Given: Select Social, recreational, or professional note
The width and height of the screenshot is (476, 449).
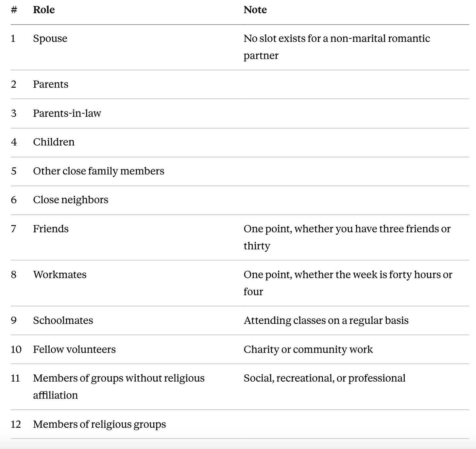Looking at the screenshot, I should point(324,378).
